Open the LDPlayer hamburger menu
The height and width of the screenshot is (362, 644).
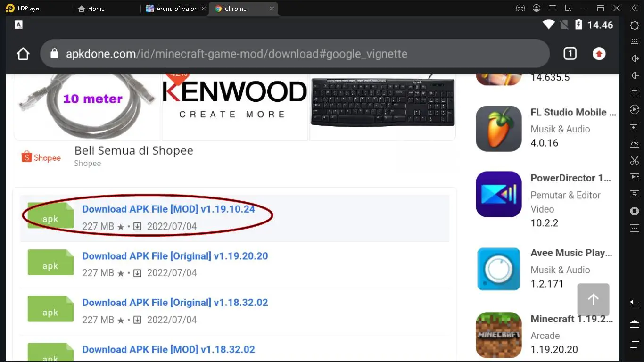click(553, 8)
